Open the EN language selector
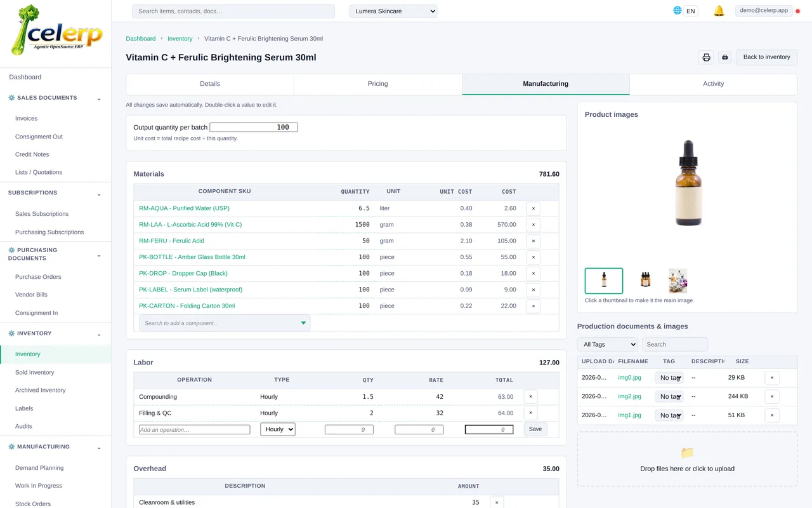This screenshot has height=508, width=812. click(691, 11)
